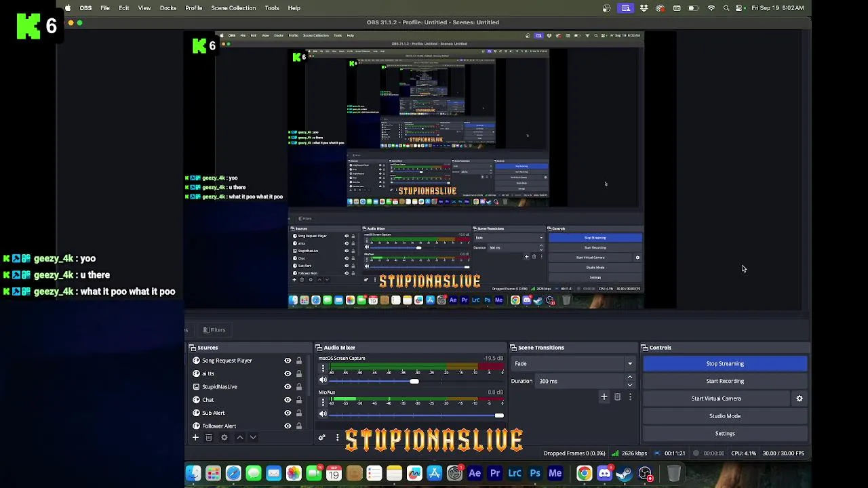Screen dimensions: 868x488
Task: Open macOS Screen Capture audio options dots
Action: (x=323, y=369)
